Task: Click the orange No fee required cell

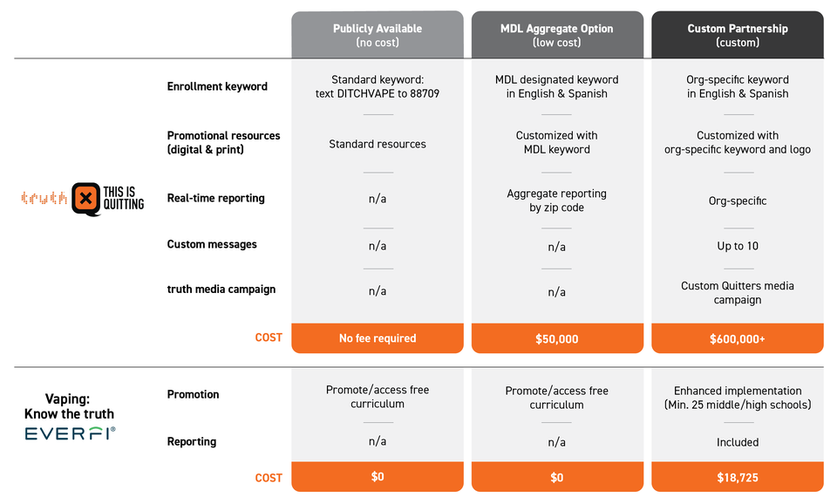Action: 378,338
